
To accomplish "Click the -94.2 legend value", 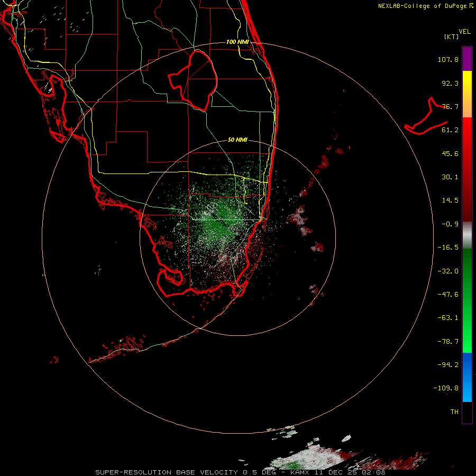I will click(x=448, y=365).
